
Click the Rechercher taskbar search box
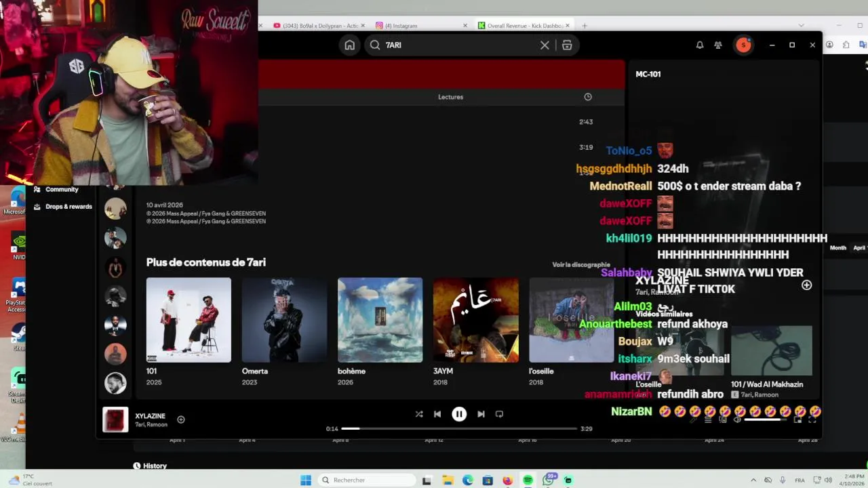pos(367,481)
